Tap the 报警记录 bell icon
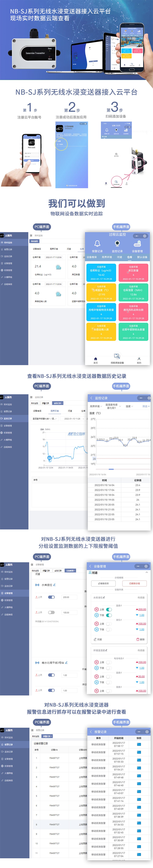This screenshot has width=153, height=868. coord(97,243)
